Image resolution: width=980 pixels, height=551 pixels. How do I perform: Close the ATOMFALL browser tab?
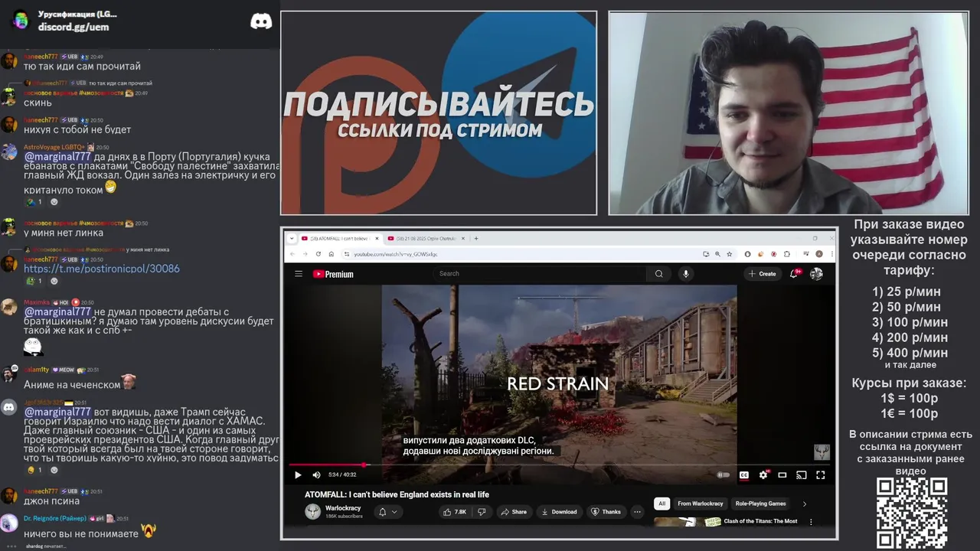click(x=377, y=238)
